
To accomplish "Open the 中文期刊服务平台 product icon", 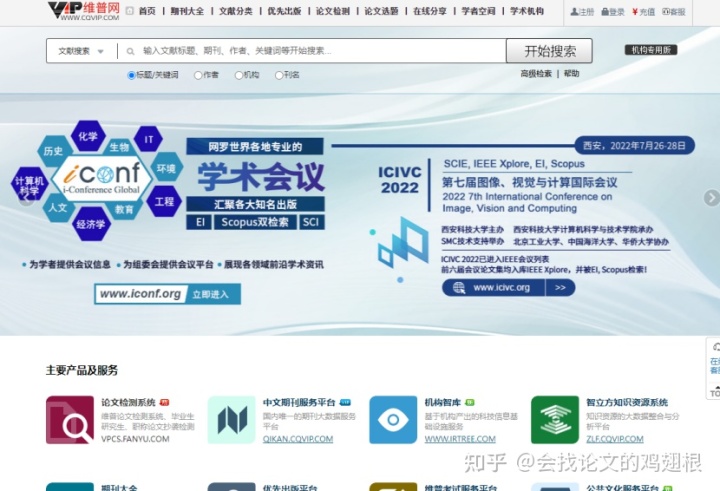I will coord(231,420).
